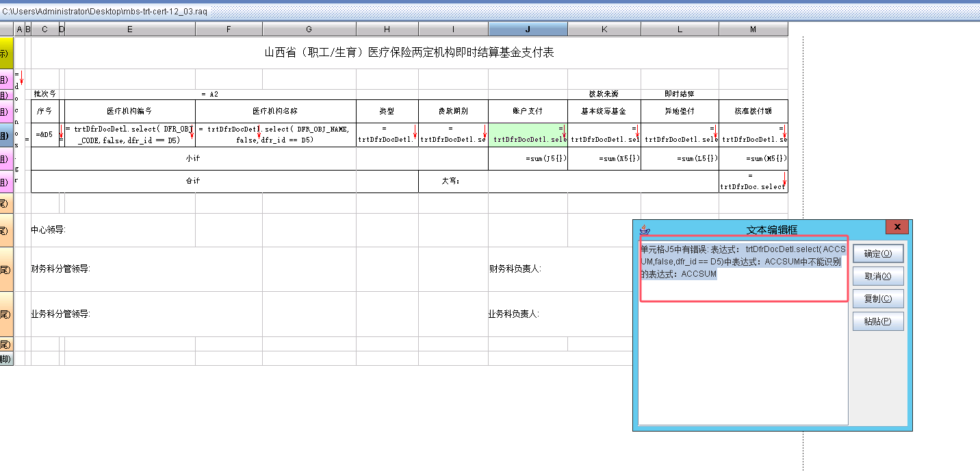Select the 财务科负责人: cell
Viewport: 980px width, 472px height.
coord(514,269)
